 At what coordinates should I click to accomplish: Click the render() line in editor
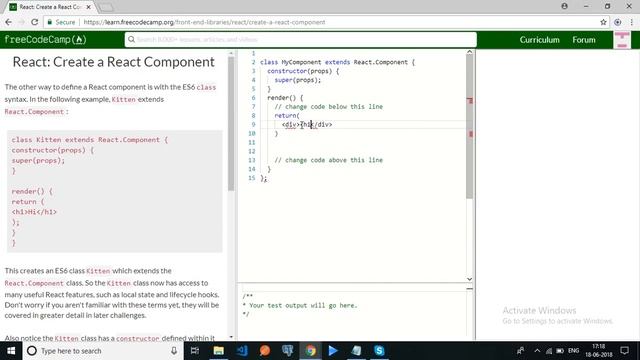285,98
